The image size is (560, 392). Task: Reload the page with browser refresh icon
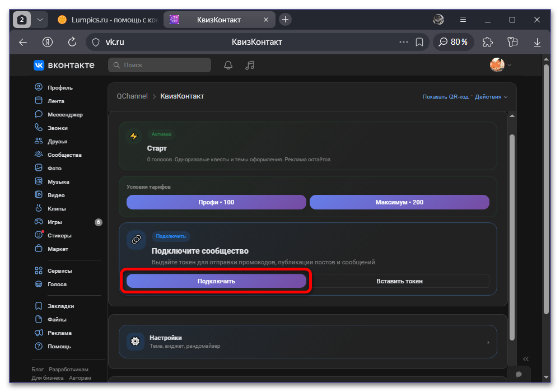(x=72, y=42)
